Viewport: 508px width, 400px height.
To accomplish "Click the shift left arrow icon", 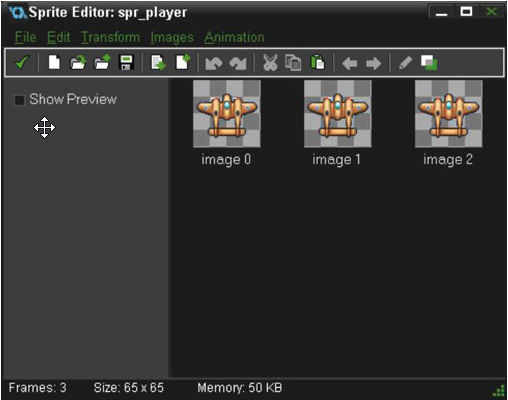I will (x=350, y=63).
